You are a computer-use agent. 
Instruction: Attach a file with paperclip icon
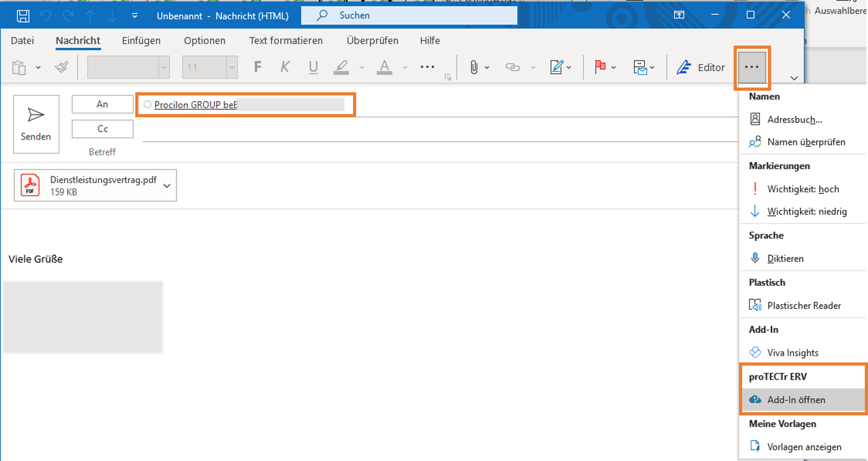(x=474, y=67)
